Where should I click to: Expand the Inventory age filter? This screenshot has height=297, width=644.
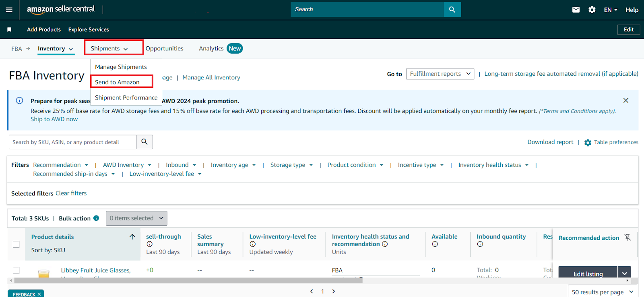coord(233,165)
